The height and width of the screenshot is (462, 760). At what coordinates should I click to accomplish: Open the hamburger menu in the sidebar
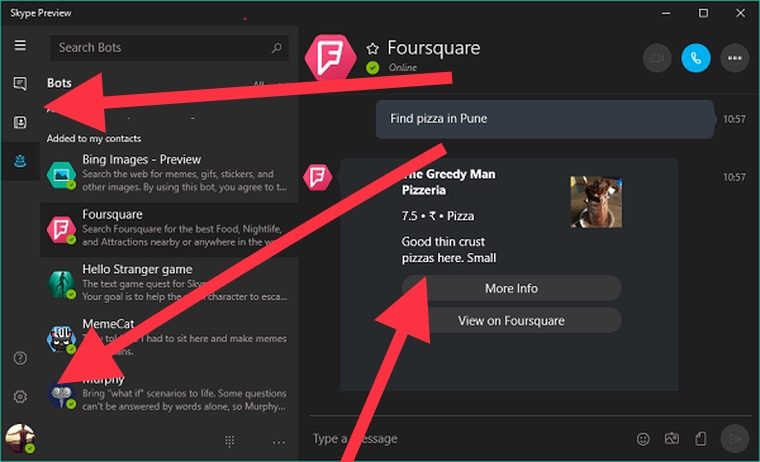pyautogui.click(x=20, y=46)
